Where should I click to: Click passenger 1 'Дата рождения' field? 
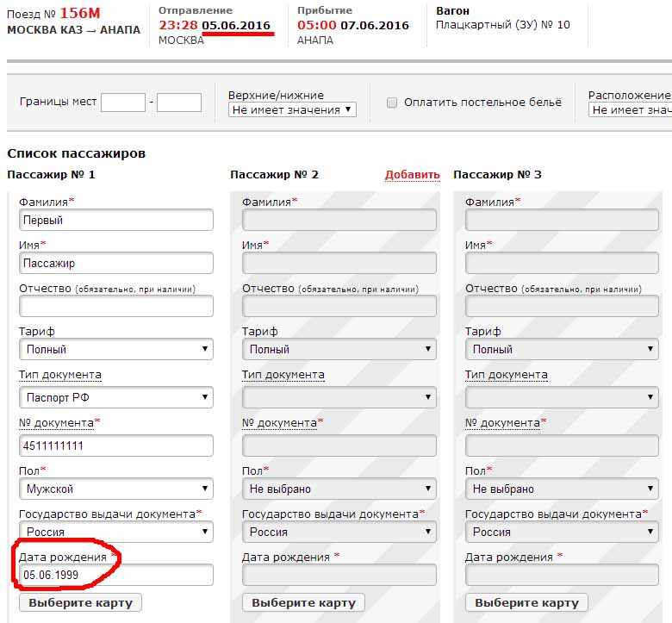pos(116,575)
